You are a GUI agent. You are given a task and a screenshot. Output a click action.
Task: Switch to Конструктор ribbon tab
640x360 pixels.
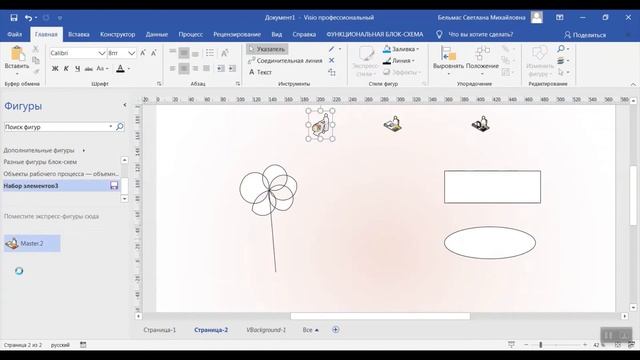[x=118, y=35]
